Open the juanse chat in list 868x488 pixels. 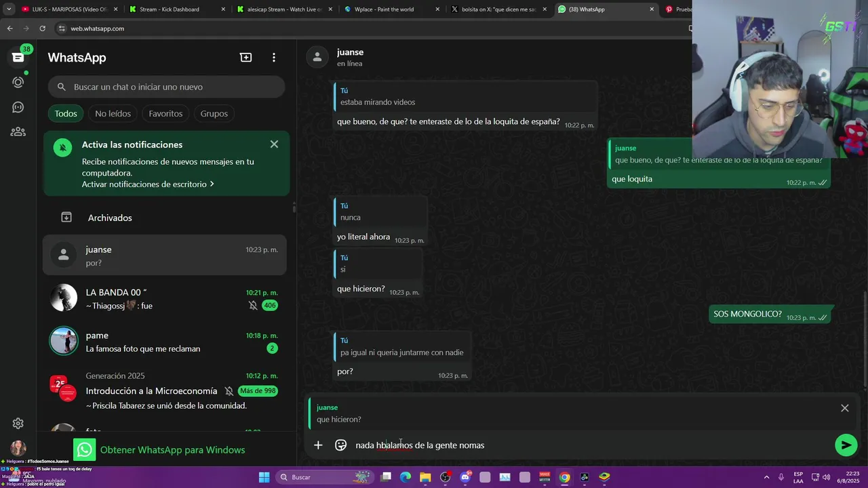pos(165,256)
